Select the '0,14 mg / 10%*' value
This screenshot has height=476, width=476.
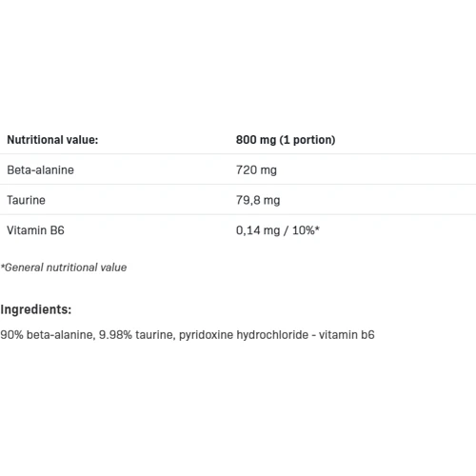(278, 230)
